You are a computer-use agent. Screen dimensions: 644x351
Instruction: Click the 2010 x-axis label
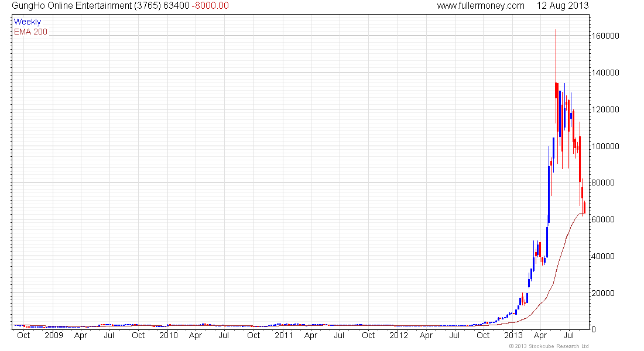click(169, 335)
